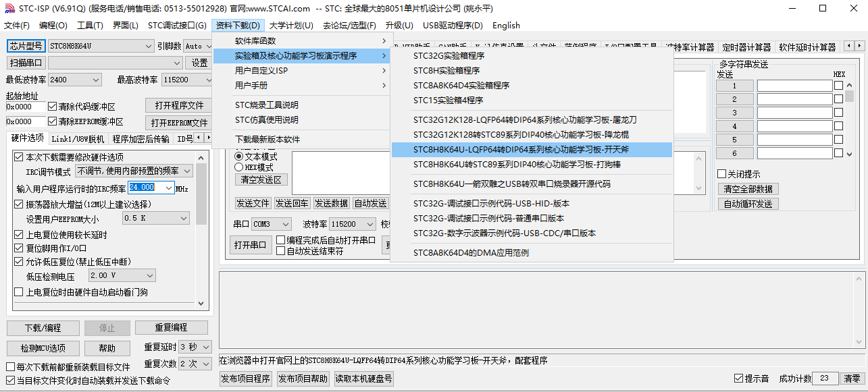Screen dimensions: 868x392
Task: Toggle 自动发送结束符 checkbox
Action: pyautogui.click(x=280, y=251)
